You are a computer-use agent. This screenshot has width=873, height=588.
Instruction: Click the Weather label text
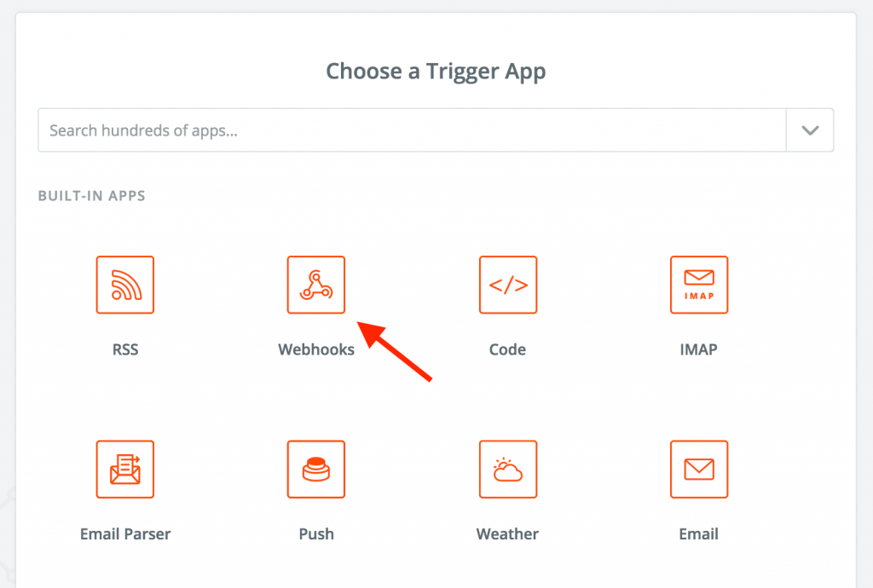click(x=507, y=534)
